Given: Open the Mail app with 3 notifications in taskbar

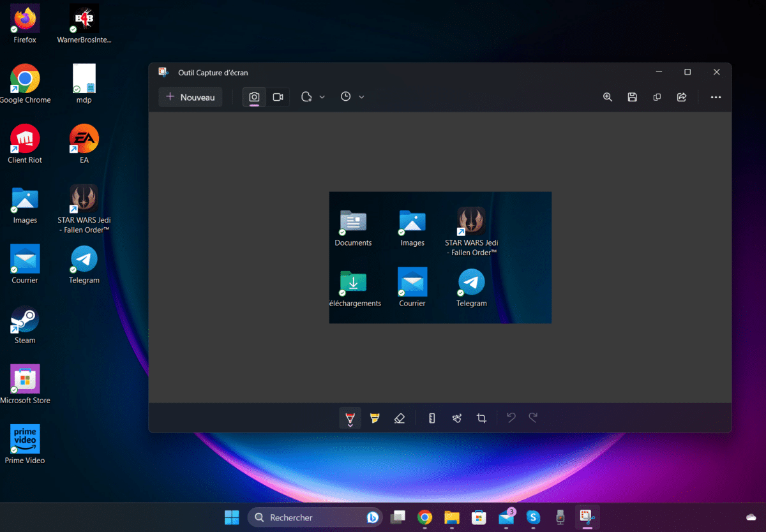Looking at the screenshot, I should (x=507, y=517).
